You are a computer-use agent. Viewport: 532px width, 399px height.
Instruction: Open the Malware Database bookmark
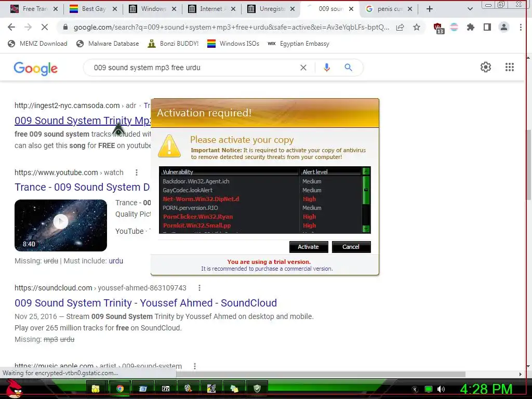(108, 44)
